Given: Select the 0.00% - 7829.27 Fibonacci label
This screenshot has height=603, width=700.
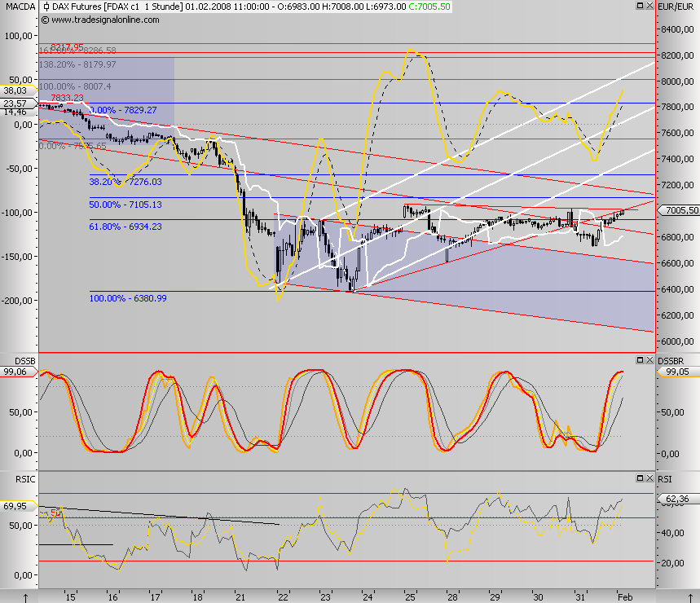Looking at the screenshot, I should pos(123,110).
